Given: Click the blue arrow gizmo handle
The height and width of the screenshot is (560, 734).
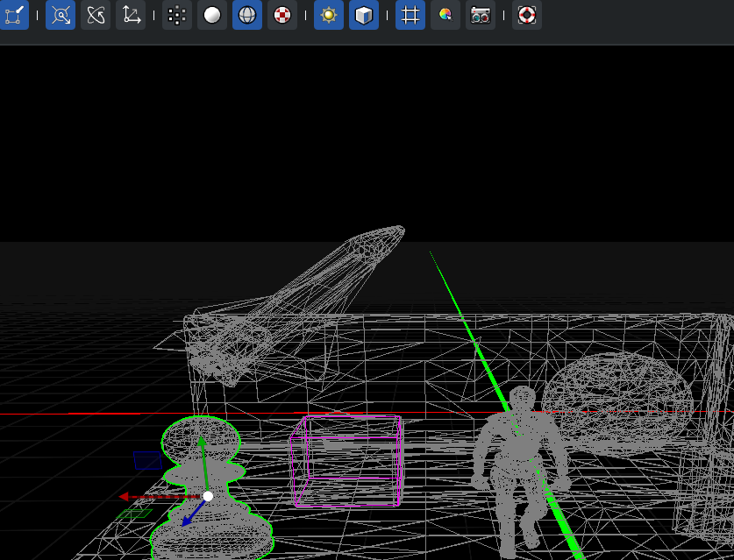Looking at the screenshot, I should click(x=188, y=521).
